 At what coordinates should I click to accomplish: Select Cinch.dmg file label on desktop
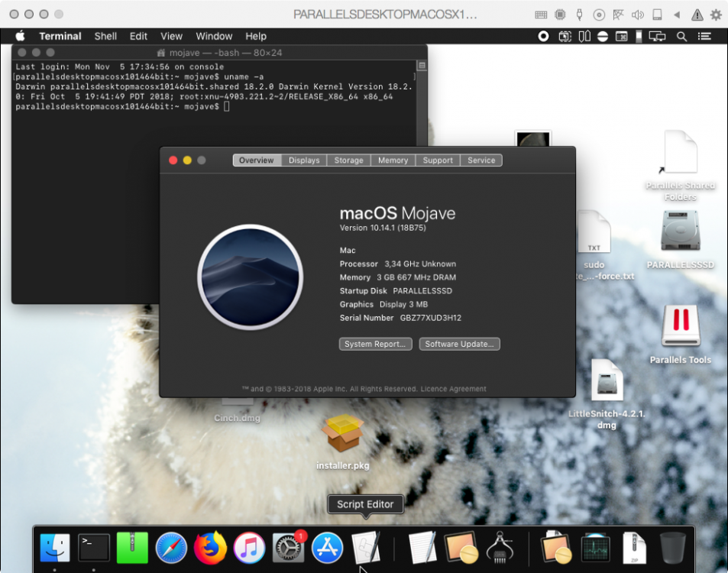click(x=237, y=418)
